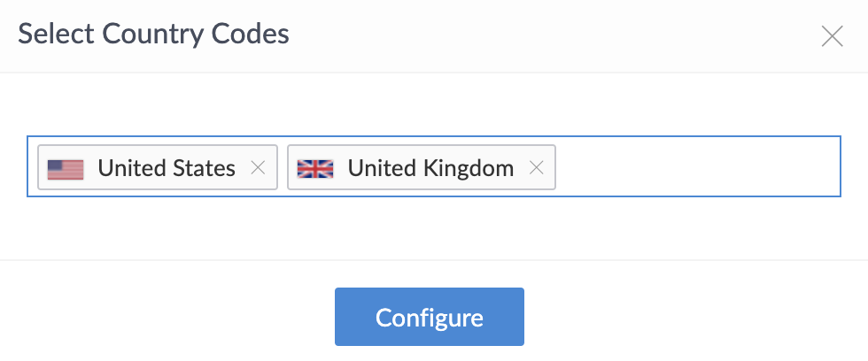Click the Union Jack flag
This screenshot has height=361, width=868.
point(315,168)
